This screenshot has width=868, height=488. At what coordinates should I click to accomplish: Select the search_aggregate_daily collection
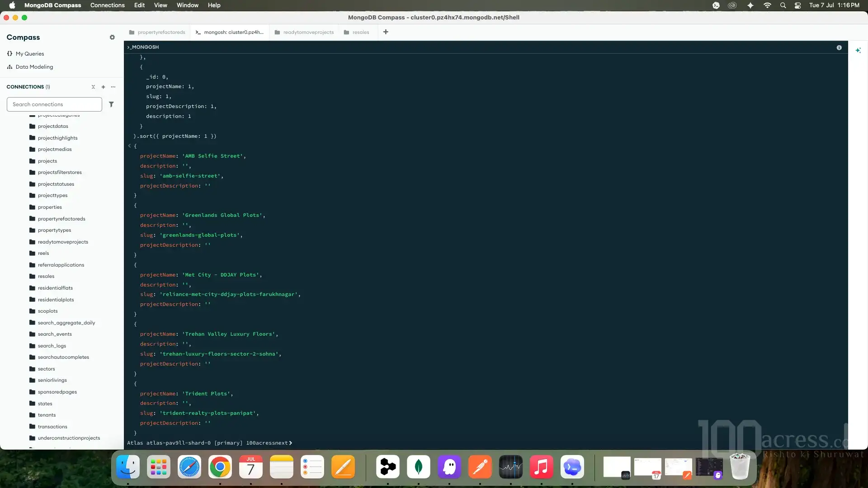(66, 323)
